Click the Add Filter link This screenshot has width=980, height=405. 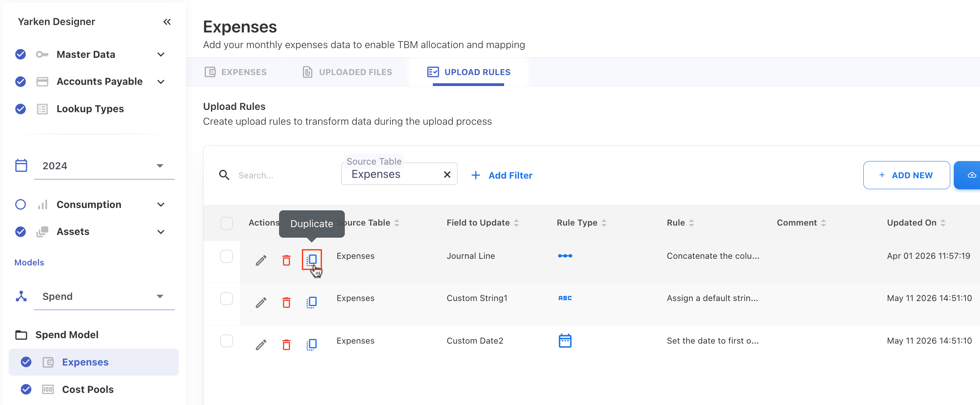(x=502, y=175)
